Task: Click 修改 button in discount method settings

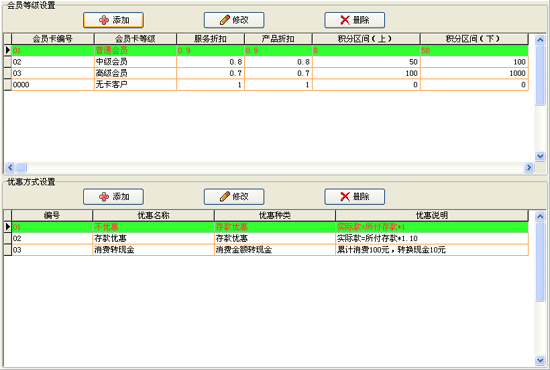Action: [234, 196]
